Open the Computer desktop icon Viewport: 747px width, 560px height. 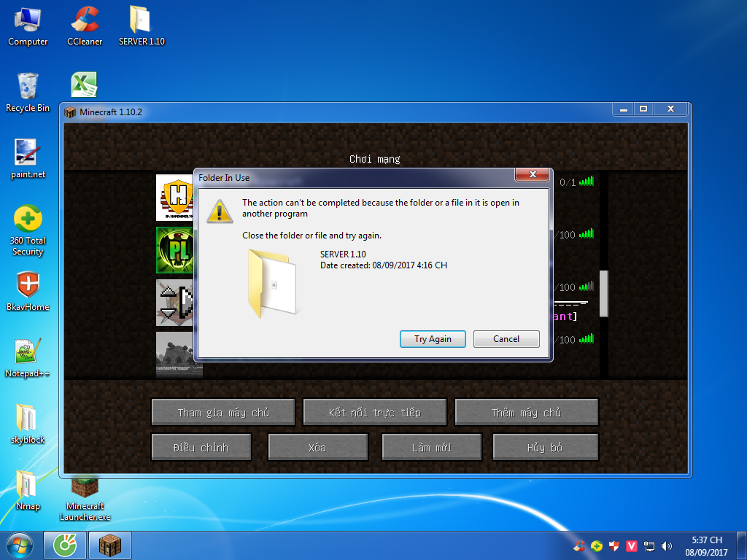pyautogui.click(x=28, y=27)
